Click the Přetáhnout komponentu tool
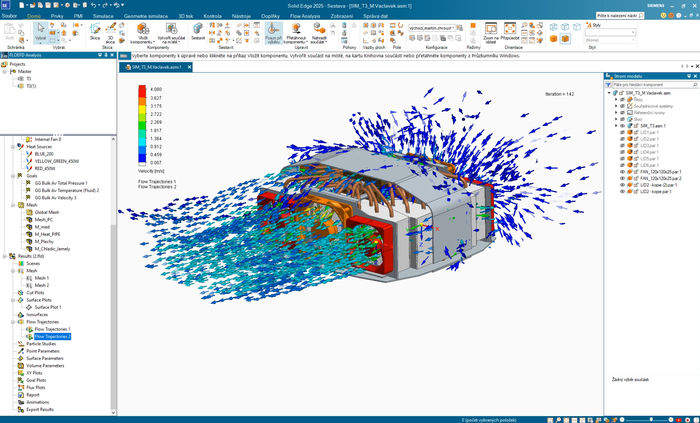 296,33
